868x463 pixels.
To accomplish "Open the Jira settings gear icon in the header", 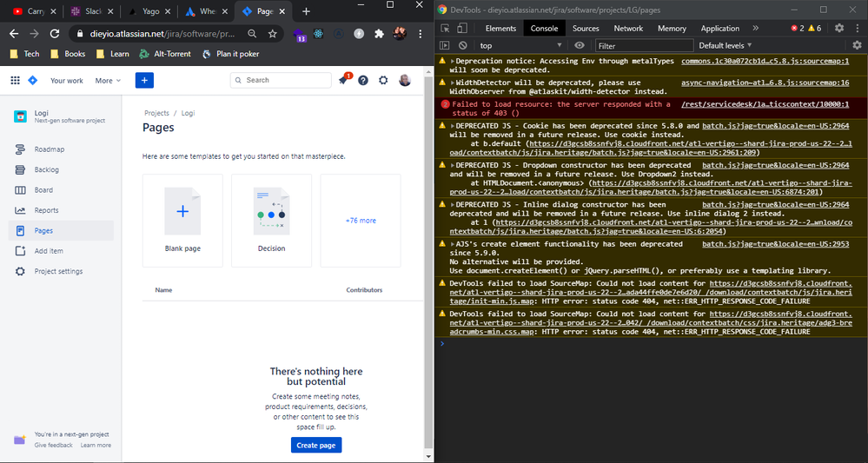I will pyautogui.click(x=383, y=80).
